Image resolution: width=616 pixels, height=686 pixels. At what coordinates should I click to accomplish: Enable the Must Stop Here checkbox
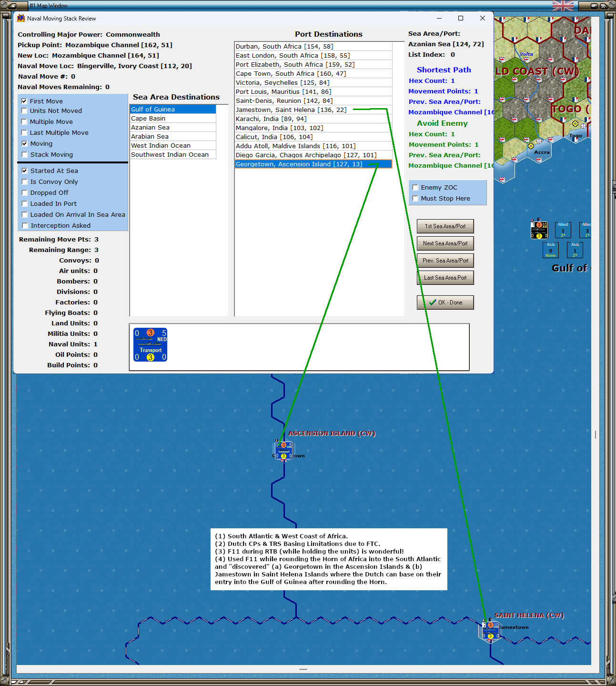pos(415,198)
